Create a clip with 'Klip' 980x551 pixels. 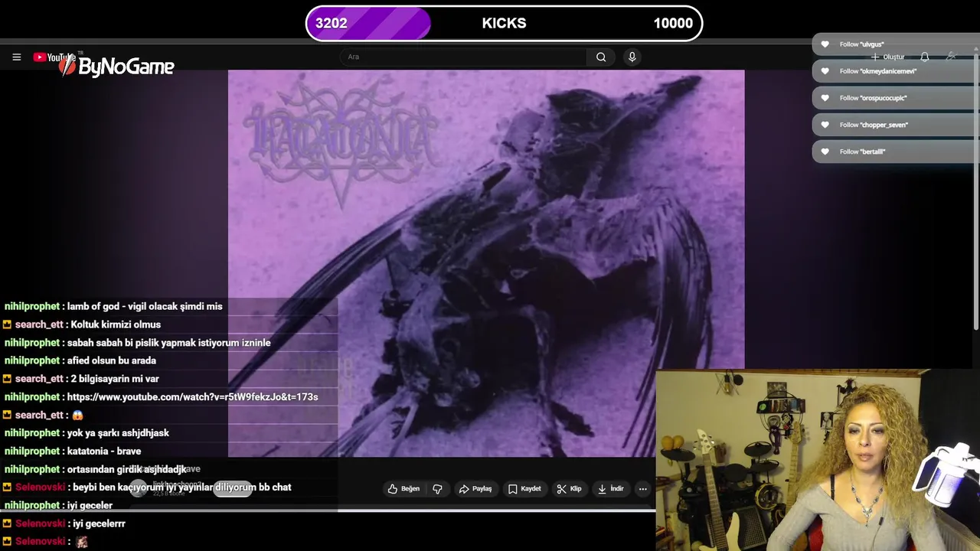coord(569,488)
